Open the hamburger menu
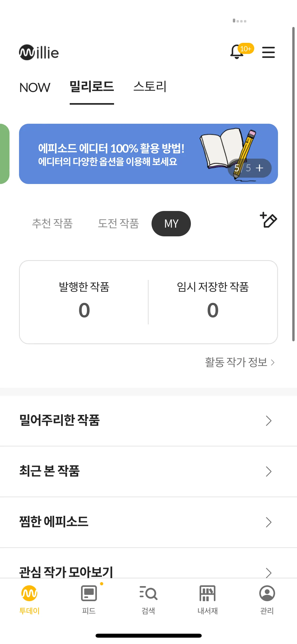The image size is (297, 644). point(268,52)
